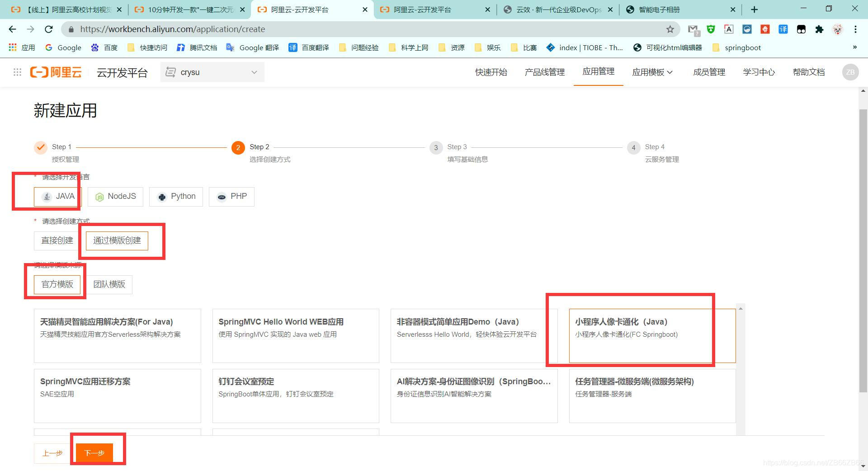Select NodeJS as development language
The width and height of the screenshot is (868, 471).
click(x=115, y=197)
